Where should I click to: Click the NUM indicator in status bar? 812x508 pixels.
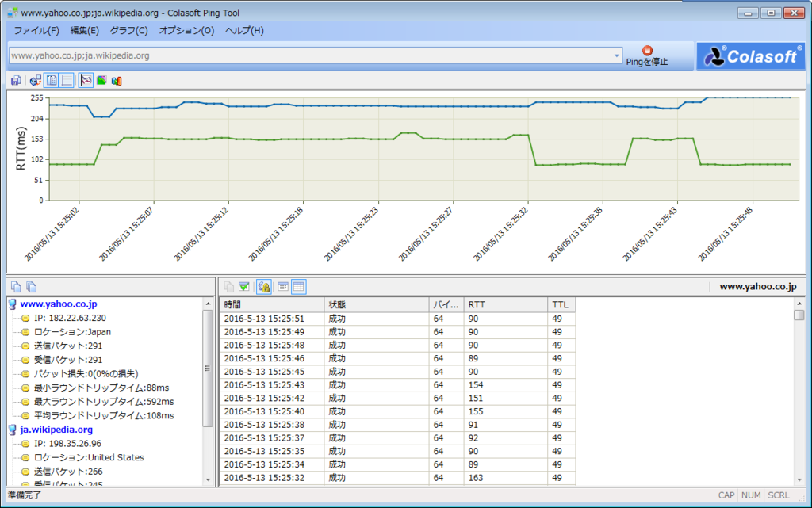coord(751,495)
